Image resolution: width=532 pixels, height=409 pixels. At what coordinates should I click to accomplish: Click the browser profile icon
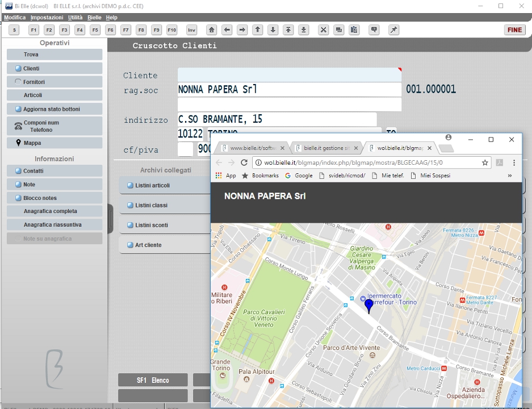pos(449,137)
